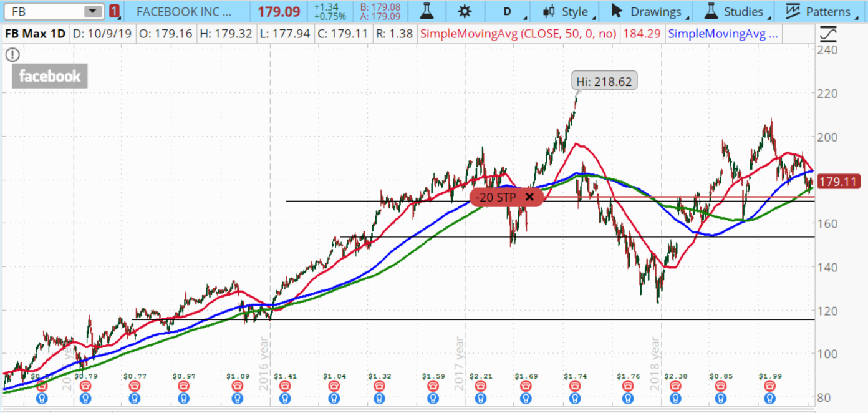Click the D: 10/9/19 date value
868x413 pixels.
(102, 34)
